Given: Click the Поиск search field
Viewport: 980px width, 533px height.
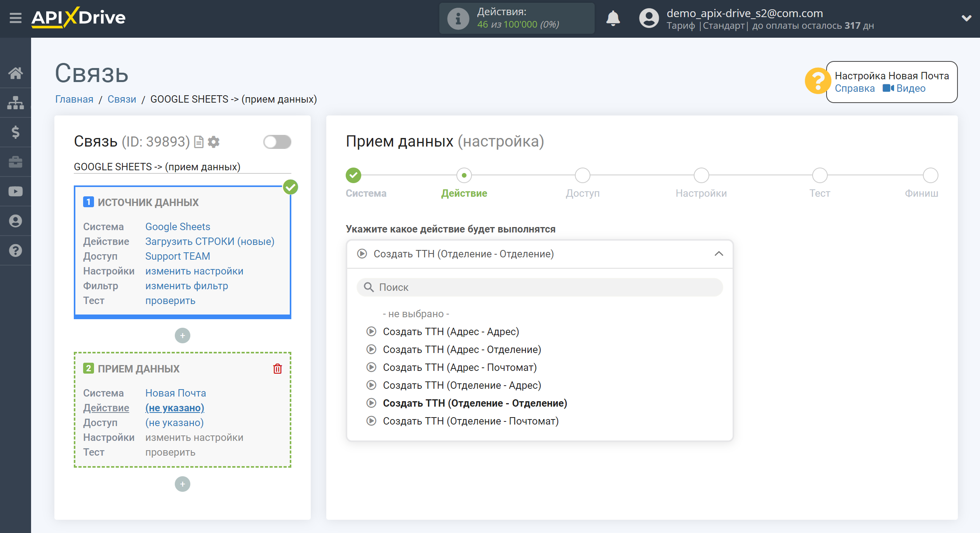Looking at the screenshot, I should tap(540, 287).
